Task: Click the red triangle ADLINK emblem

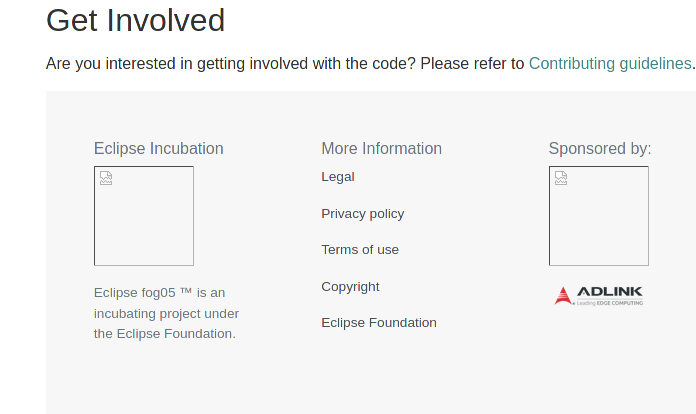Action: tap(563, 295)
